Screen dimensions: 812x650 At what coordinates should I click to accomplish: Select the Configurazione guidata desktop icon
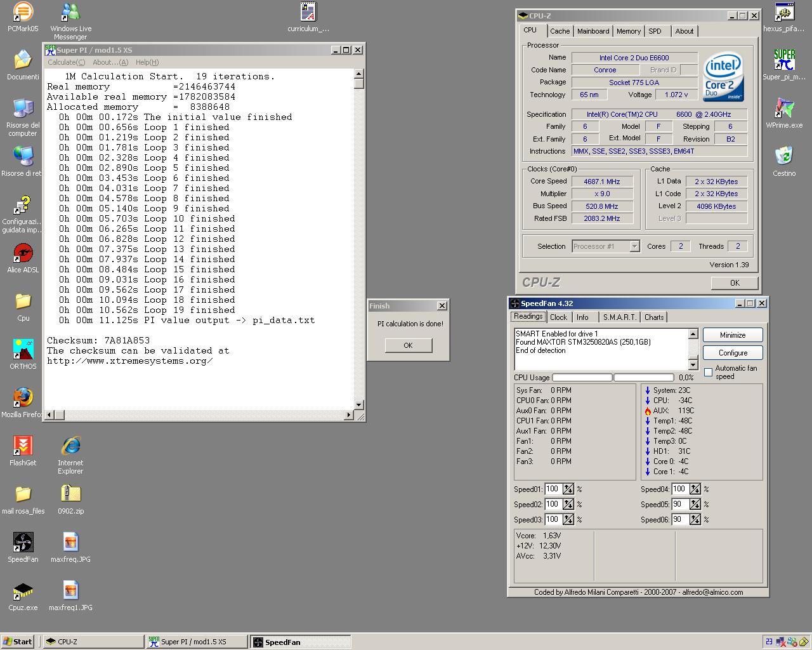click(x=23, y=214)
